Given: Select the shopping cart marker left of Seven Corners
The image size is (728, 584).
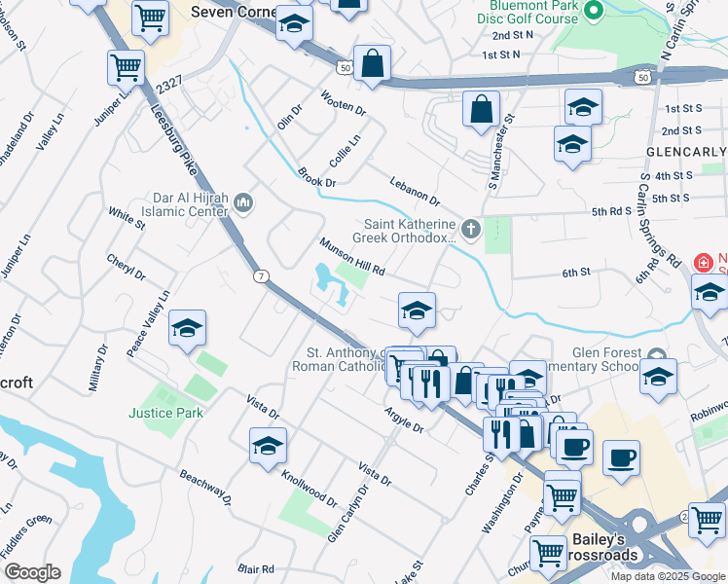Looking at the screenshot, I should [150, 19].
